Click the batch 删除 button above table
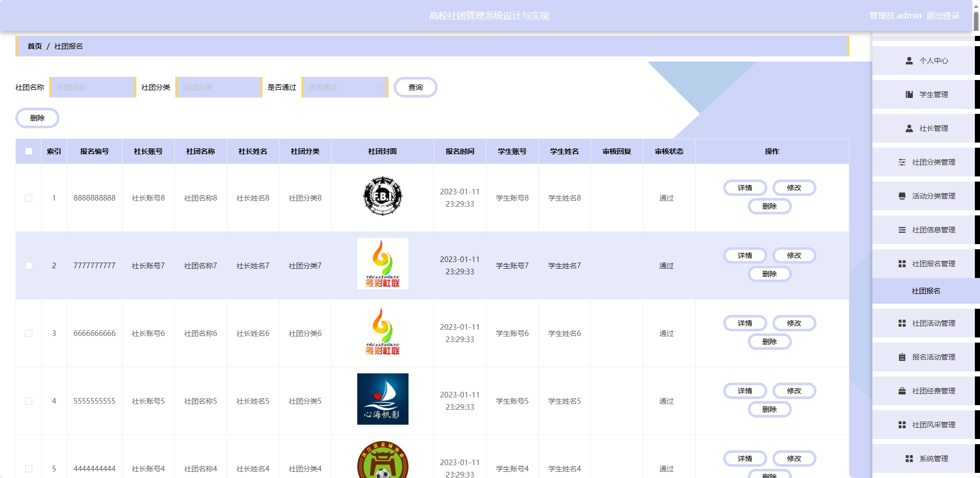The height and width of the screenshot is (478, 980). [x=37, y=118]
